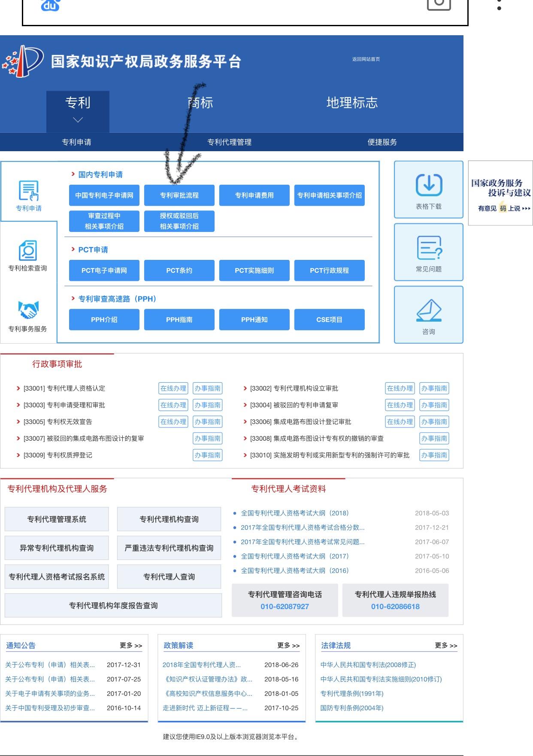The height and width of the screenshot is (756, 533).
Task: Open the 专利检索查询 sidebar icon
Action: (28, 251)
